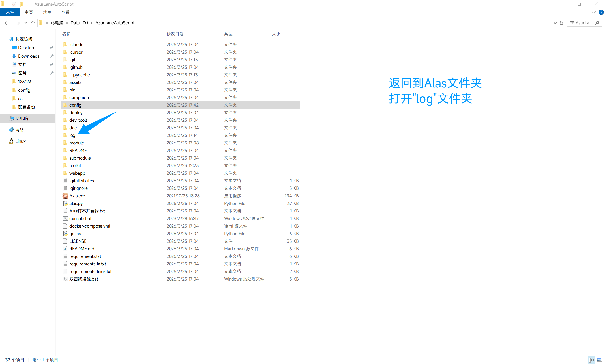The width and height of the screenshot is (605, 364).
Task: Unpin Downloads from Quick access
Action: [x=52, y=56]
